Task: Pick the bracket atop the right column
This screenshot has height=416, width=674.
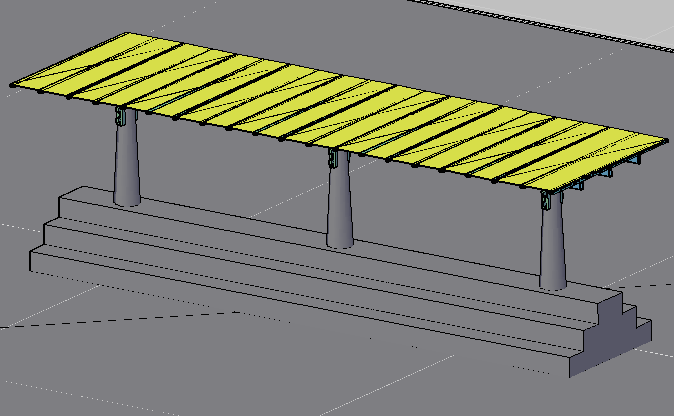Action: click(x=546, y=200)
